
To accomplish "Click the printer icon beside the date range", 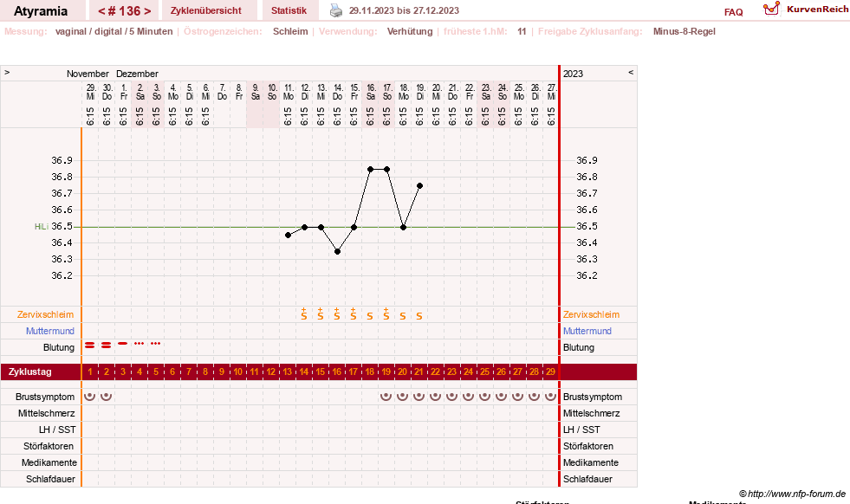I will pos(336,10).
